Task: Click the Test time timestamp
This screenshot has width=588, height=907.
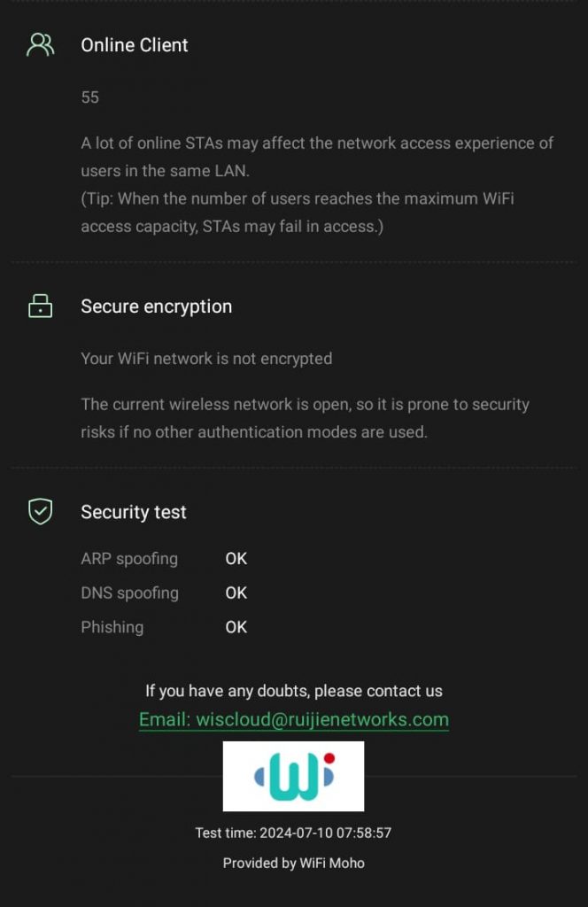Action: click(x=293, y=833)
